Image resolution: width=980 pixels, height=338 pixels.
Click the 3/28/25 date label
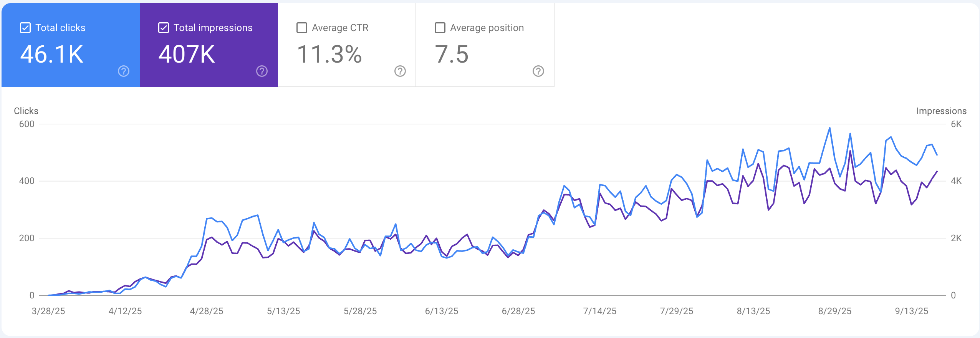tap(48, 311)
